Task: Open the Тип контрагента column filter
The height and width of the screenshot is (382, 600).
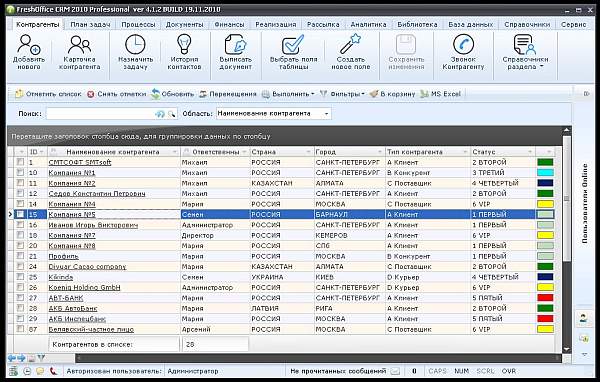Action: coord(465,152)
